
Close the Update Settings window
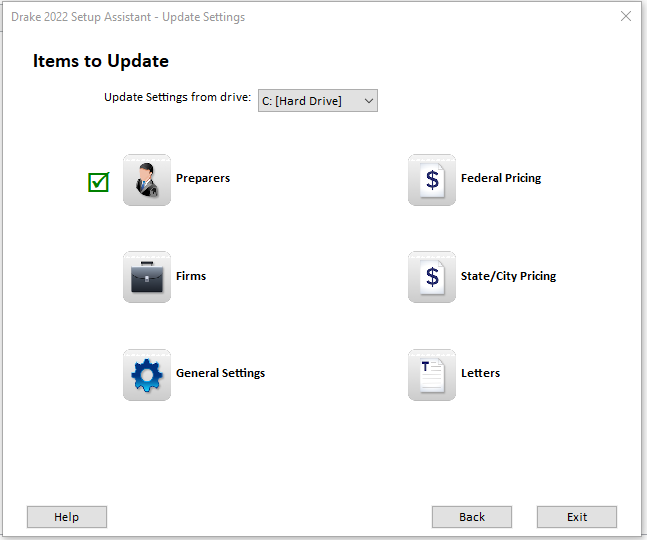pyautogui.click(x=626, y=17)
